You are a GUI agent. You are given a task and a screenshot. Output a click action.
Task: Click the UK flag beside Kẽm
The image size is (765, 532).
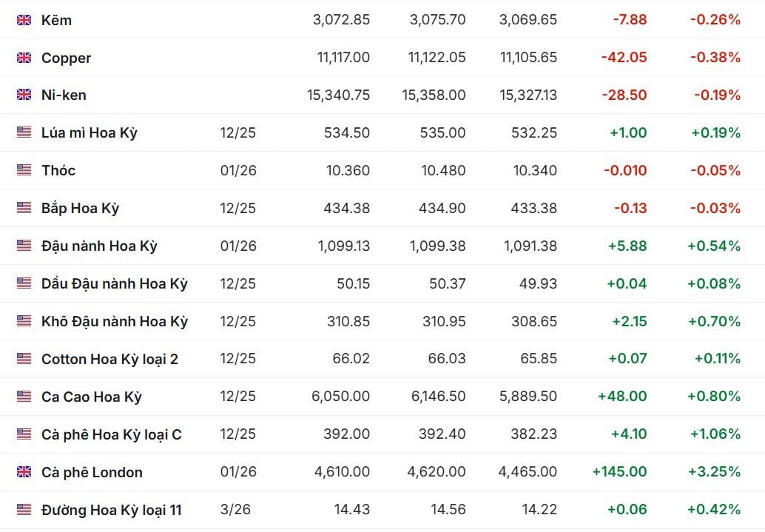tap(24, 20)
